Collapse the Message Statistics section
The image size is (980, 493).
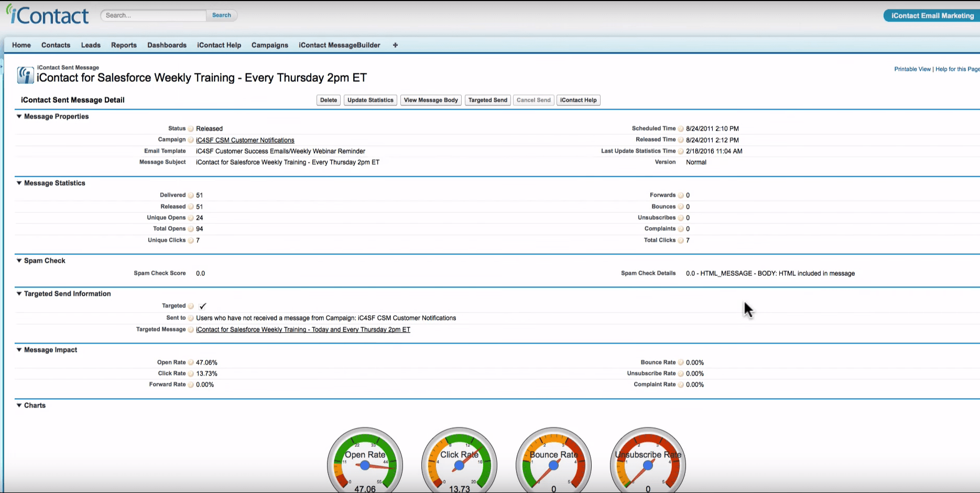[19, 183]
